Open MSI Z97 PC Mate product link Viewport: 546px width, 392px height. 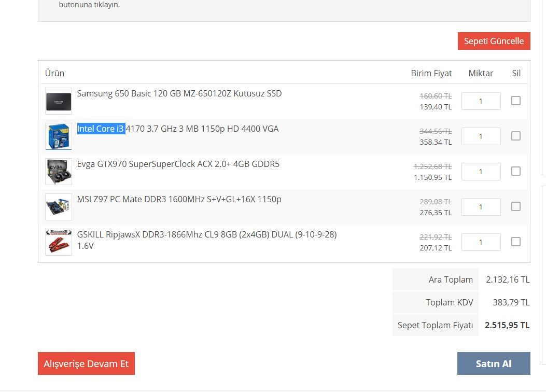point(179,200)
